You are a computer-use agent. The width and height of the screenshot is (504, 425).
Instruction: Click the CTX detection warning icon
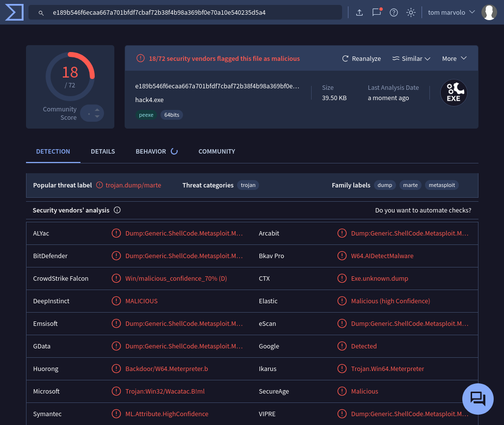click(342, 278)
